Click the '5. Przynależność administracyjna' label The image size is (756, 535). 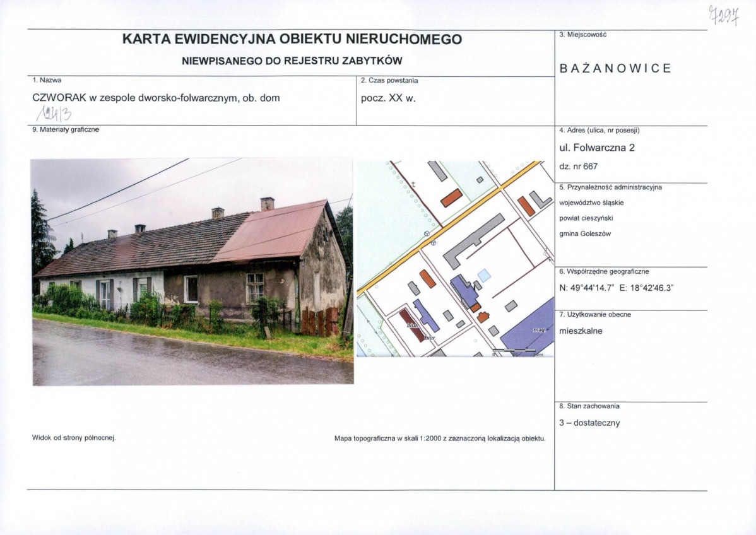click(610, 187)
